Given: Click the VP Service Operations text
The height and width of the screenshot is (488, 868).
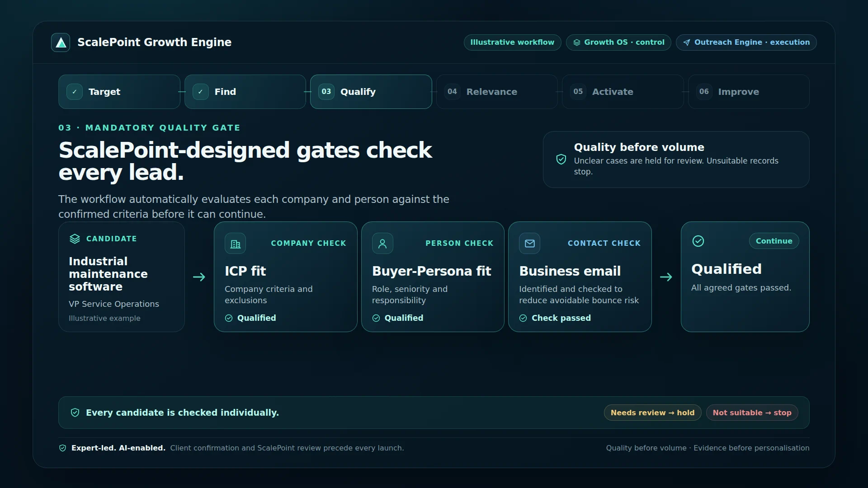Looking at the screenshot, I should tap(114, 304).
